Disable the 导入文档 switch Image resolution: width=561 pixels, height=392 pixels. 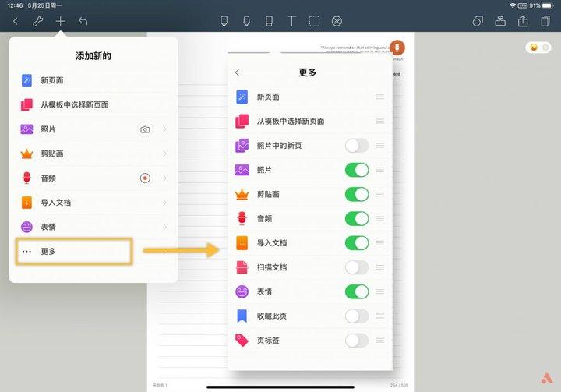357,243
